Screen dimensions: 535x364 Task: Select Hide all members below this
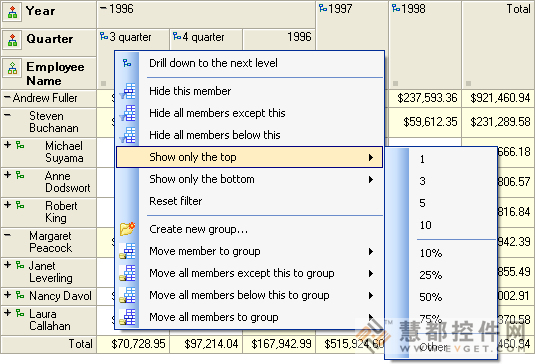click(x=249, y=135)
